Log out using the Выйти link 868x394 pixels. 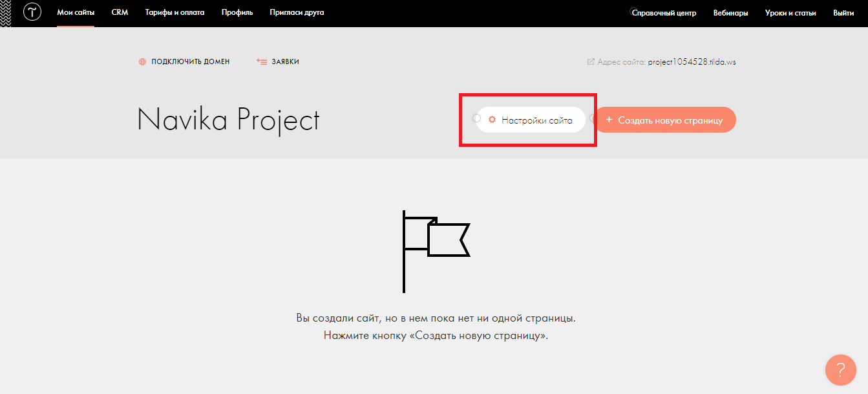coord(843,13)
